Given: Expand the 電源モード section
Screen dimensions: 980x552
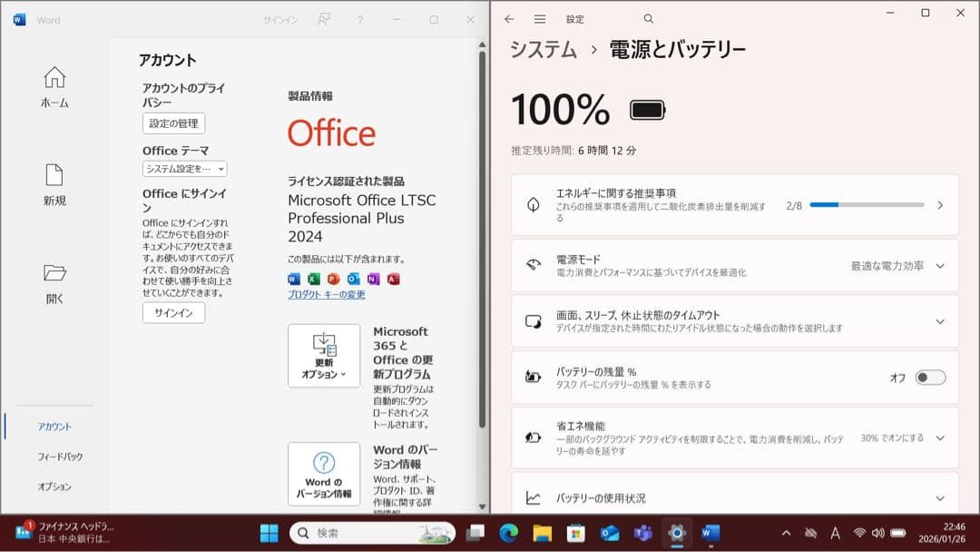Looking at the screenshot, I should pos(939,266).
